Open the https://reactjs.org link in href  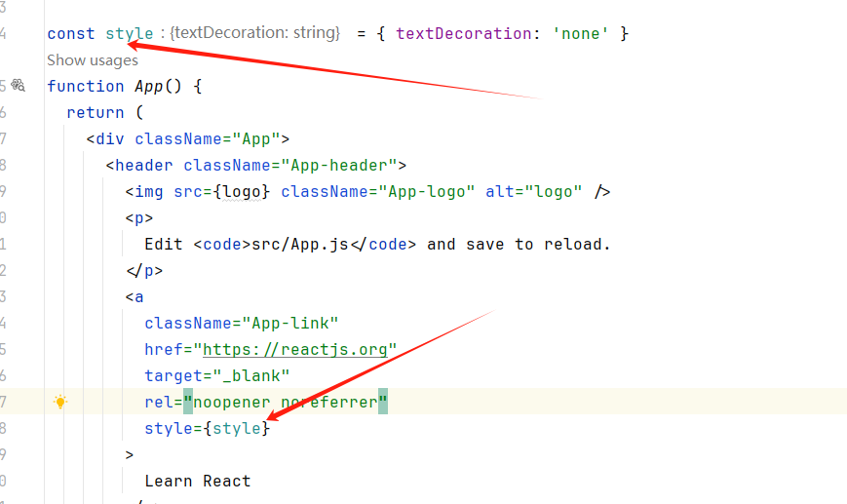[x=295, y=350]
